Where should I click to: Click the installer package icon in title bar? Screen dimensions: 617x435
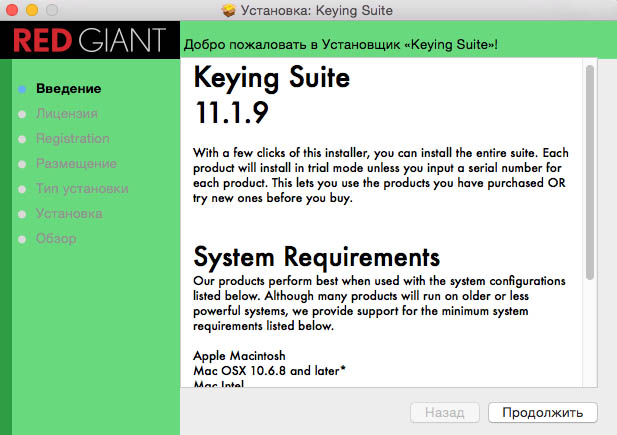228,10
